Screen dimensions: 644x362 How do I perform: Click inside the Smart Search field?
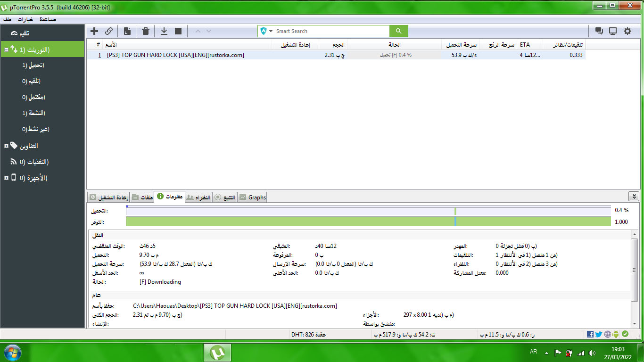pyautogui.click(x=330, y=31)
